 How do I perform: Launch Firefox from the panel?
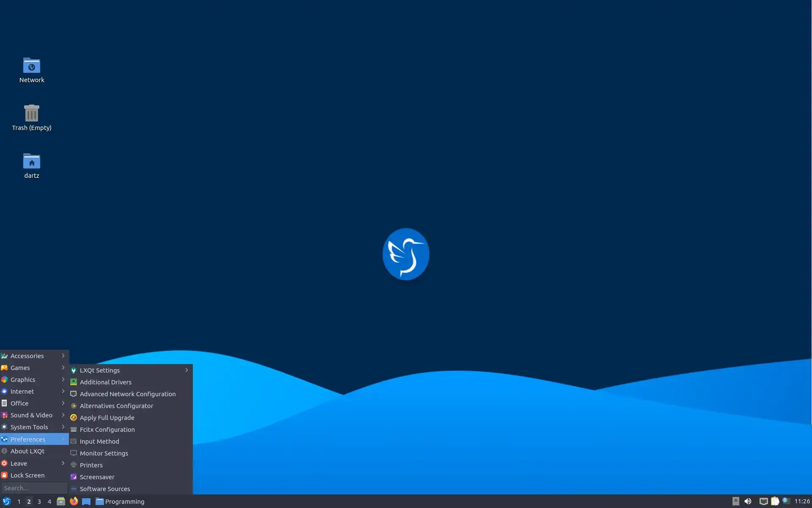pyautogui.click(x=74, y=501)
